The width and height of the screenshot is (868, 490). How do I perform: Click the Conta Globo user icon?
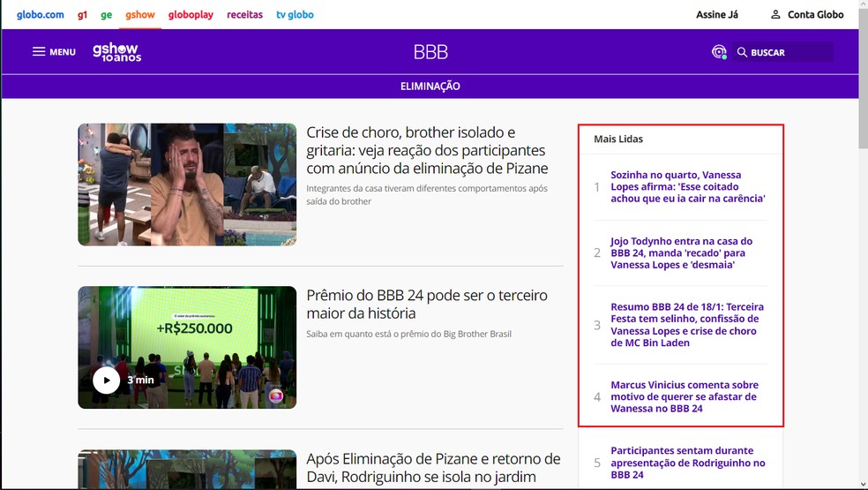pyautogui.click(x=775, y=14)
